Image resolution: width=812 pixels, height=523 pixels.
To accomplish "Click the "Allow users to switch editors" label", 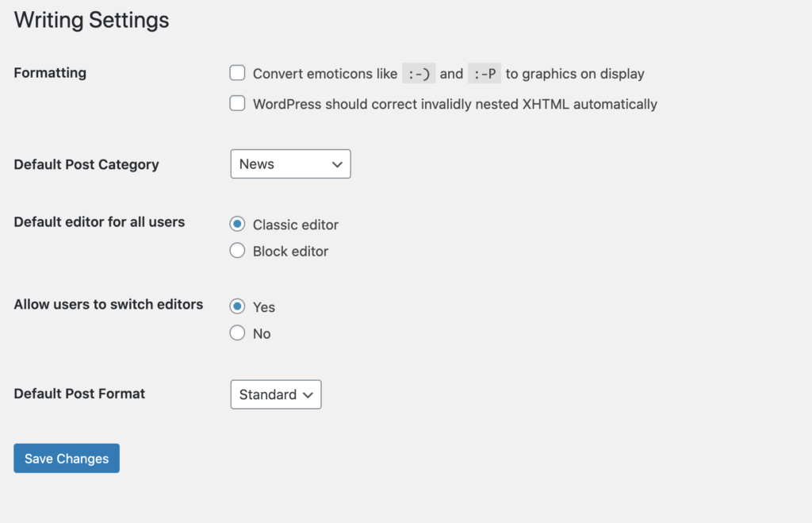I will click(x=109, y=304).
